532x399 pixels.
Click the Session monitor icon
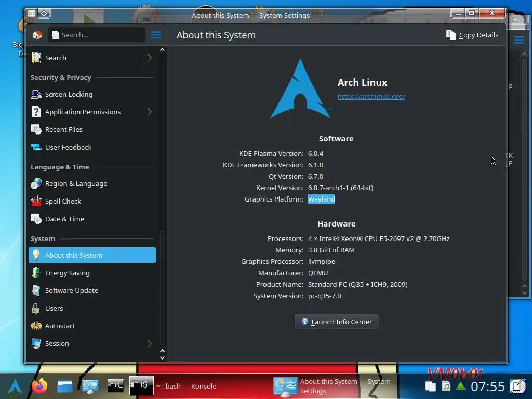click(x=36, y=343)
